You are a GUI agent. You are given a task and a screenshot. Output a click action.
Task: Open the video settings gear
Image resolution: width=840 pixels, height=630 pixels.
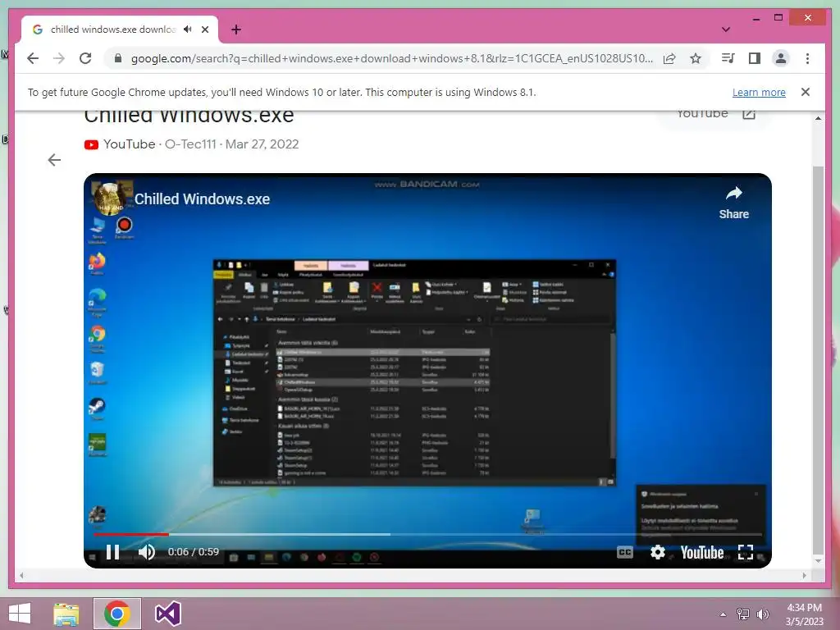[658, 552]
